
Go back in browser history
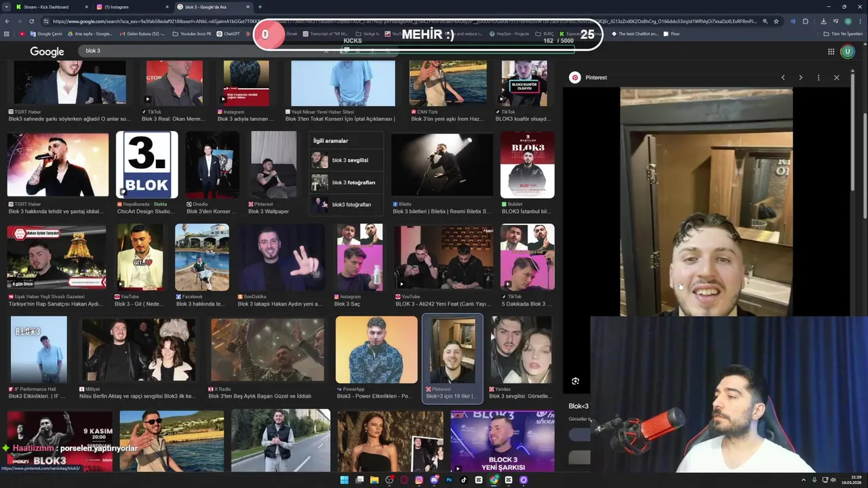point(7,21)
